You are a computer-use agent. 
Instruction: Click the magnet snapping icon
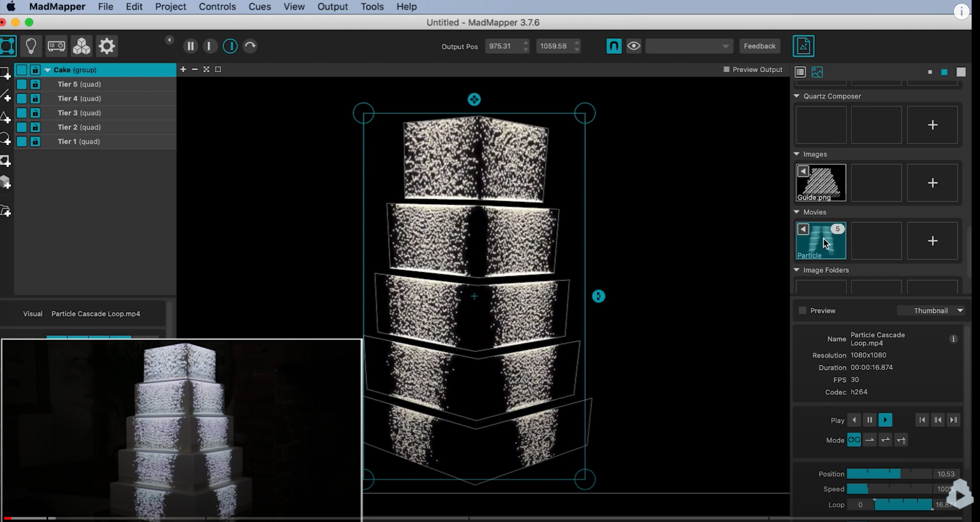tap(614, 46)
